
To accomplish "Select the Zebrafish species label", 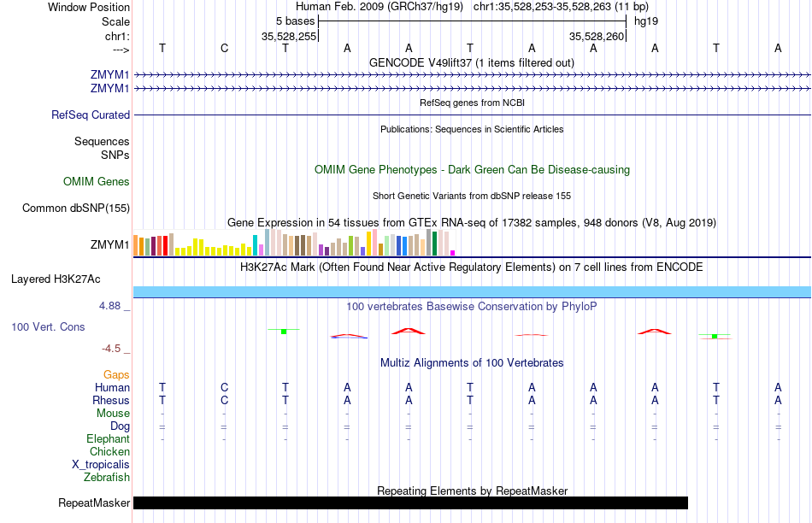I will coord(107,477).
